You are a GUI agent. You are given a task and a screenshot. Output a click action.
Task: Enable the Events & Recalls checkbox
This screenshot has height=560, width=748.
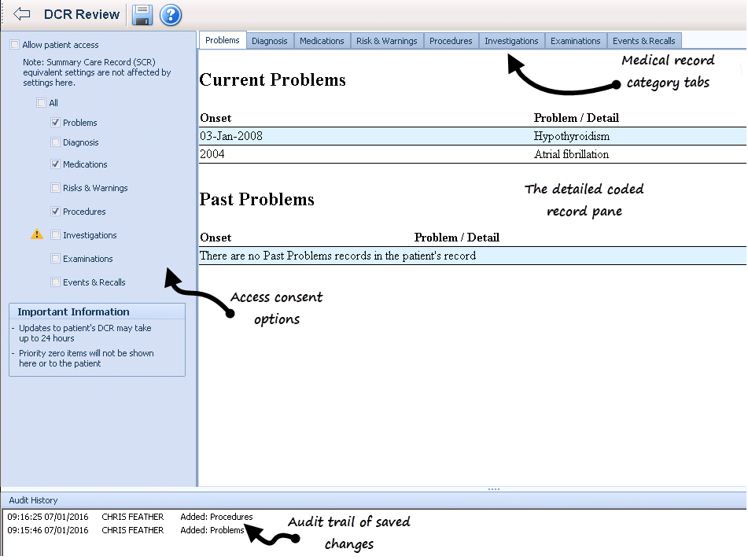(55, 282)
